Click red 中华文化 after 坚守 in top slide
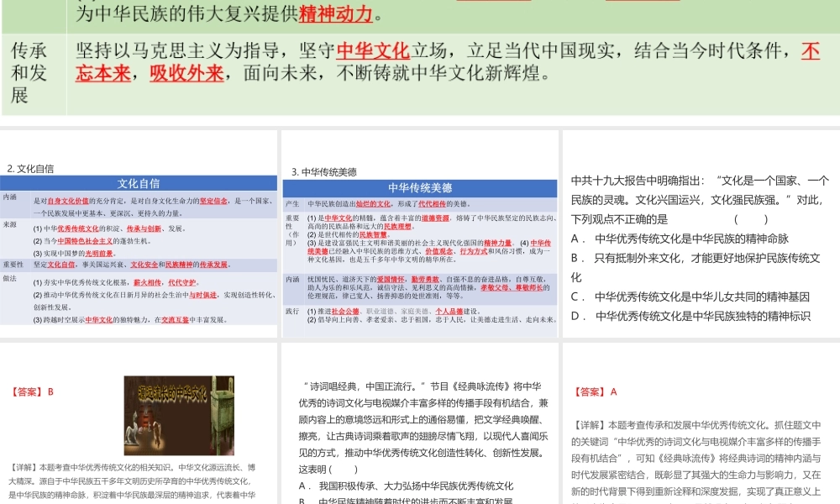Screen dimensions: 840x504 373,51
